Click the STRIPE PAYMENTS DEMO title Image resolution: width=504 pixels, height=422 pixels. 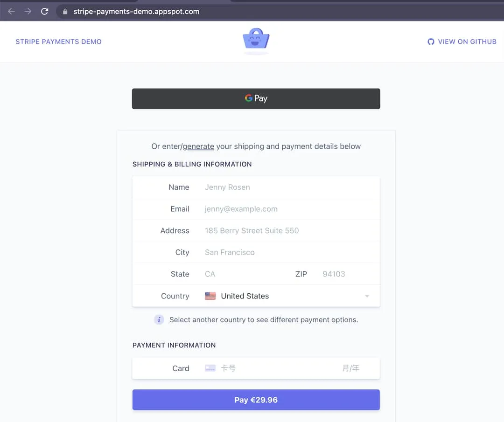pyautogui.click(x=58, y=42)
